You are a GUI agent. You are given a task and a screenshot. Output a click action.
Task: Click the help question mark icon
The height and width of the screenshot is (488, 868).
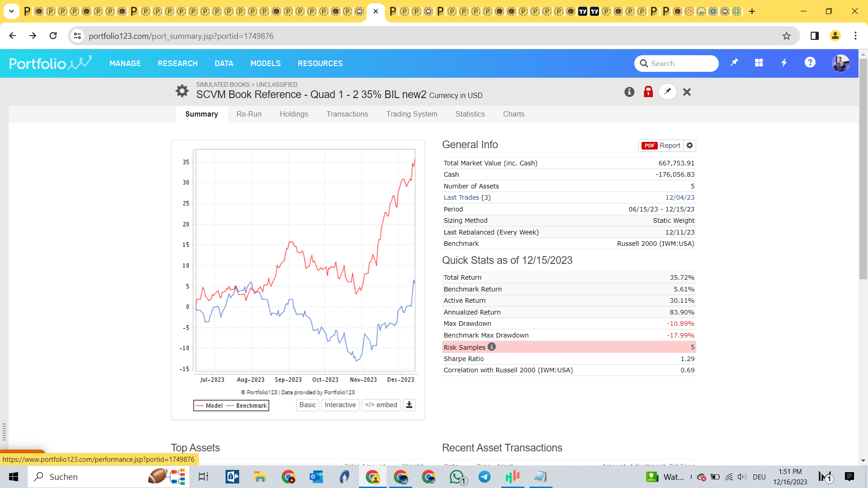click(810, 63)
